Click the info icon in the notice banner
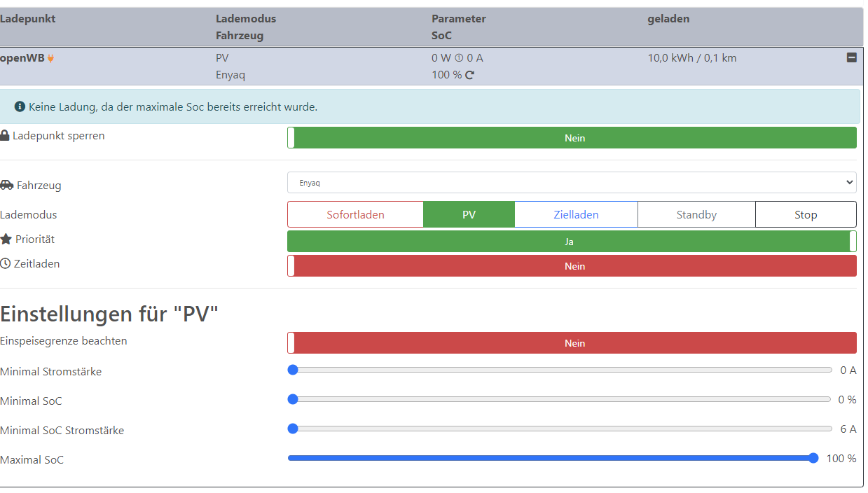Screen dimensions: 868x493 pos(20,107)
